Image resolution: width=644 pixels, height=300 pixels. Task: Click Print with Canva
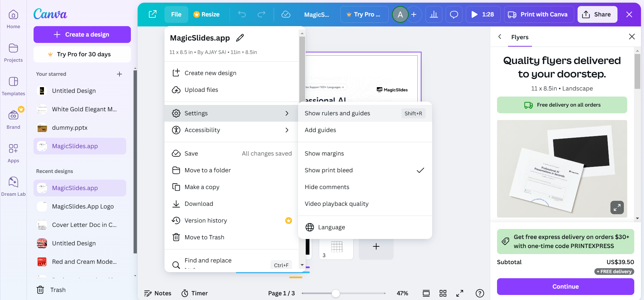[539, 14]
